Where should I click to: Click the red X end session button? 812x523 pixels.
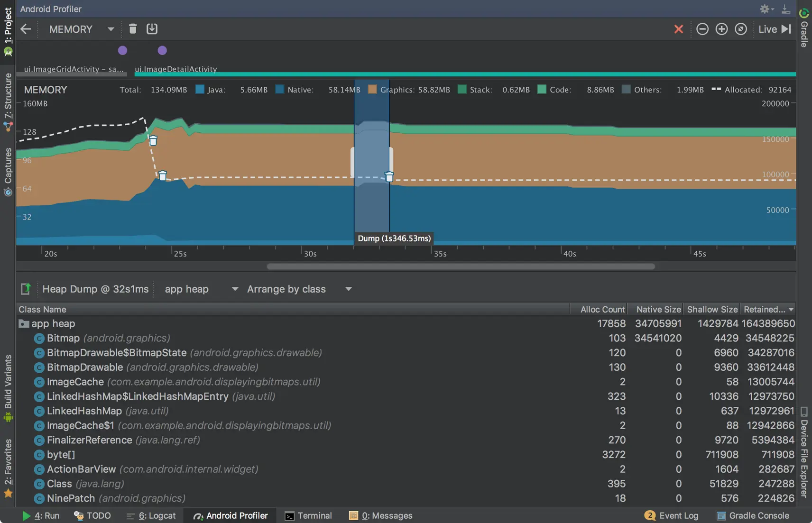coord(678,29)
